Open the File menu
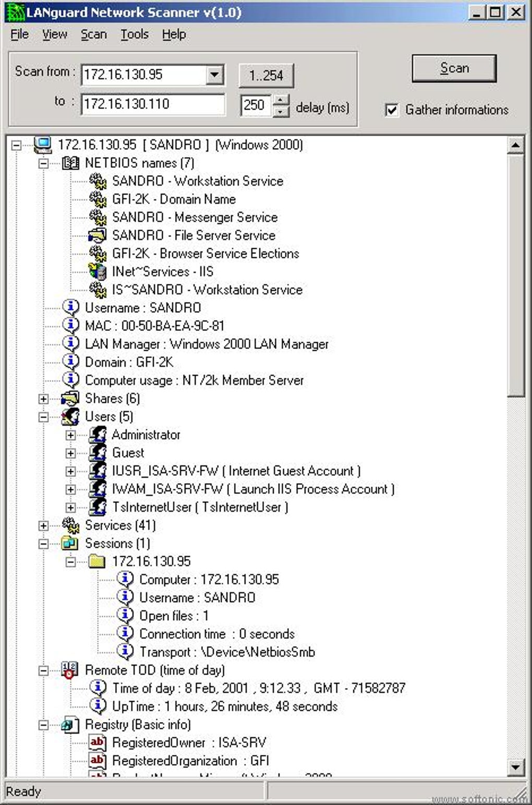 click(x=19, y=34)
